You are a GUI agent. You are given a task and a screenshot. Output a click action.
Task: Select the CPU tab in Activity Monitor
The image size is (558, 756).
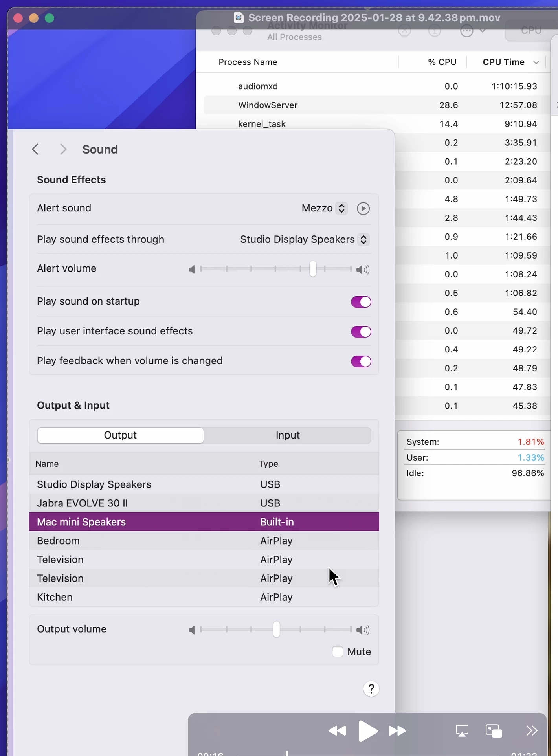click(531, 31)
